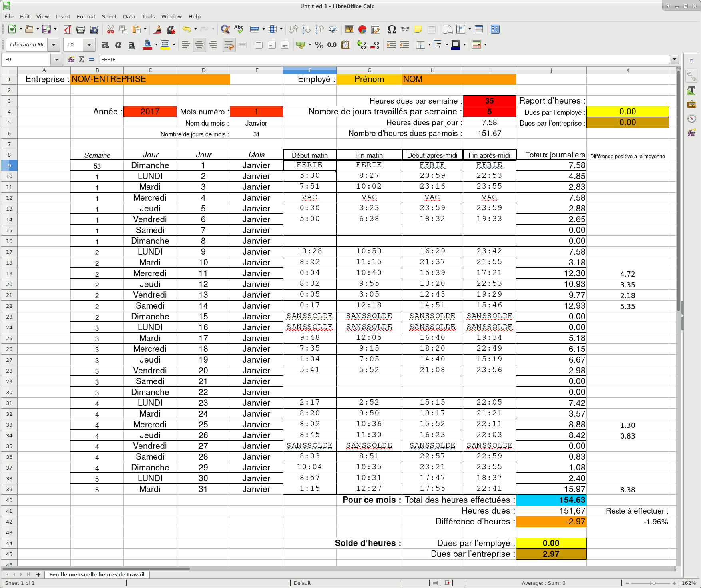Viewport: 701px width, 588px height.
Task: Click the Export as PDF icon
Action: (68, 29)
